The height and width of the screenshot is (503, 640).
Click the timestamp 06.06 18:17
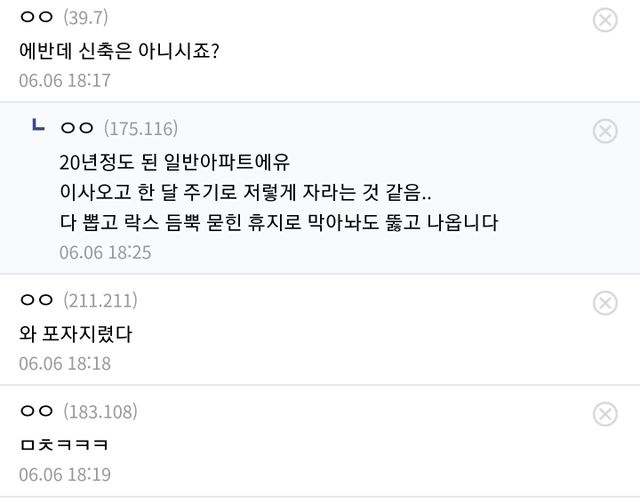point(65,79)
